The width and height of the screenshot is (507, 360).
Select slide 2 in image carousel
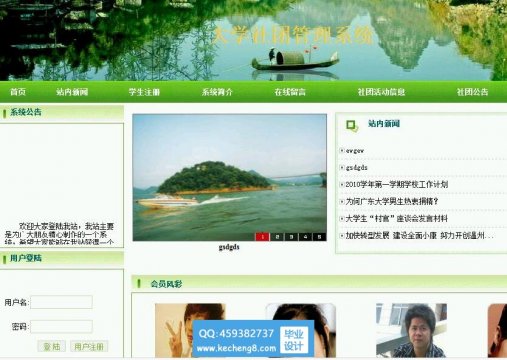tap(277, 237)
